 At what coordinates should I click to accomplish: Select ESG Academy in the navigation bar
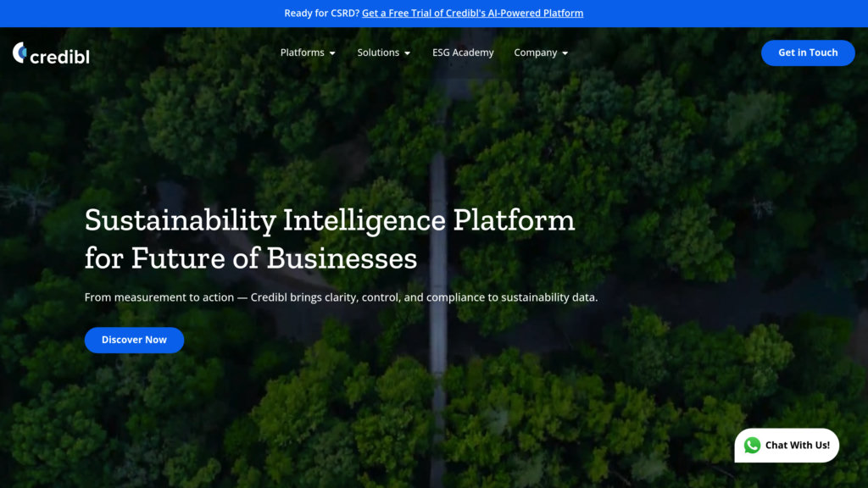pos(463,53)
